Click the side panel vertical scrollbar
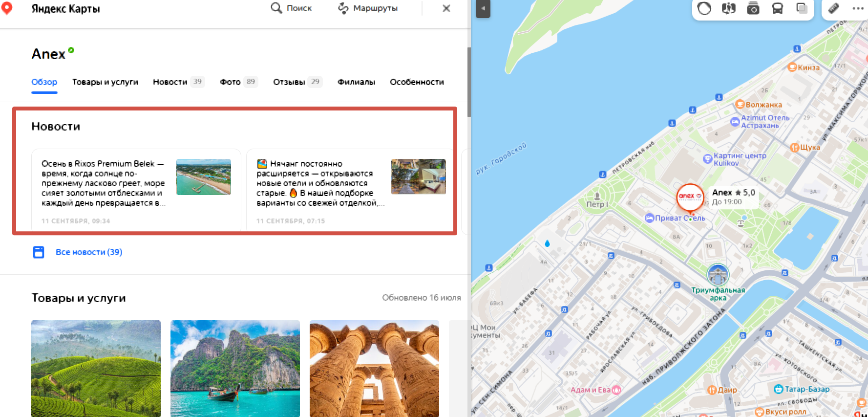The image size is (868, 417). tap(469, 82)
